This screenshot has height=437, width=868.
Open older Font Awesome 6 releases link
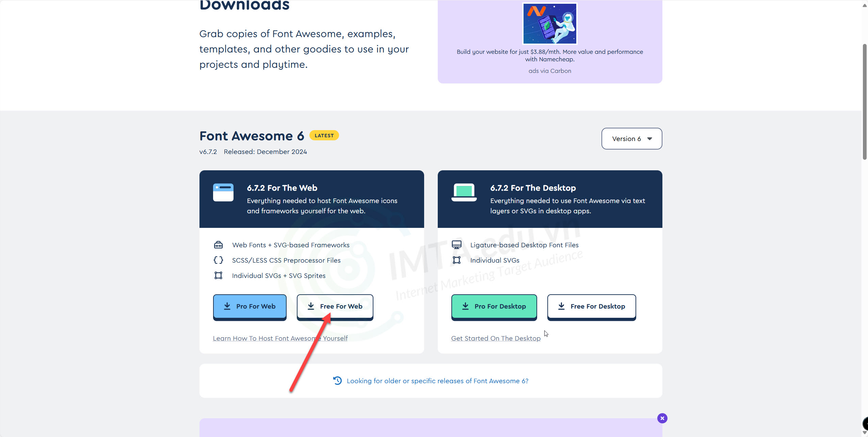click(x=437, y=381)
